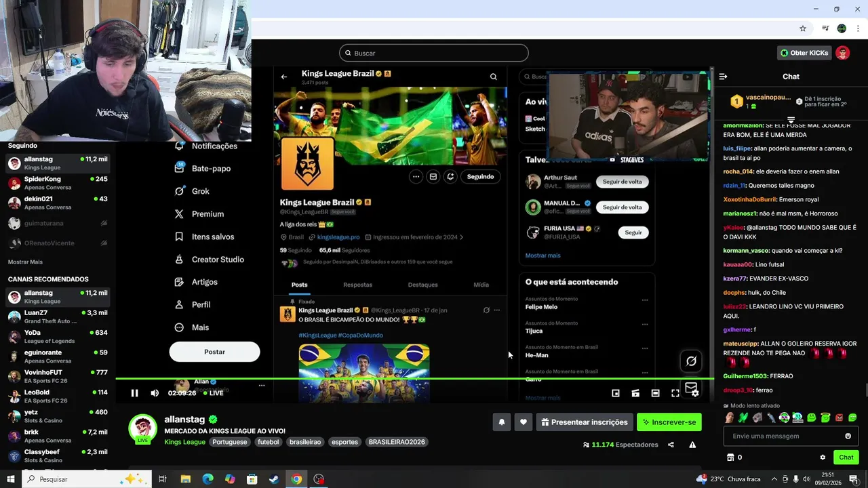The width and height of the screenshot is (868, 488).
Task: Open chat settings gear
Action: (823, 457)
